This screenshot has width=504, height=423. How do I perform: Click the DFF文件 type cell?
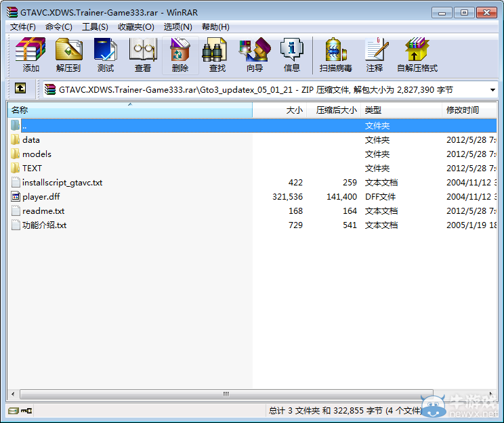pyautogui.click(x=380, y=196)
